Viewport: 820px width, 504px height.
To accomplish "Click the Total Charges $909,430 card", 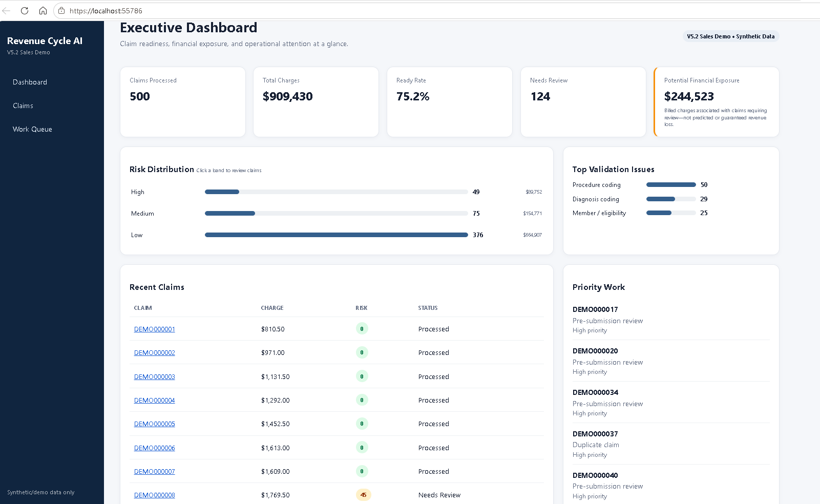I will 316,102.
